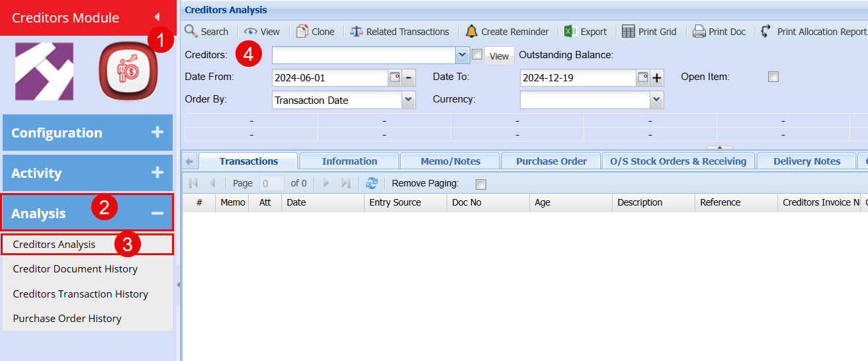
Task: Tick the checkbox next to Creditors dropdown
Action: click(x=477, y=54)
